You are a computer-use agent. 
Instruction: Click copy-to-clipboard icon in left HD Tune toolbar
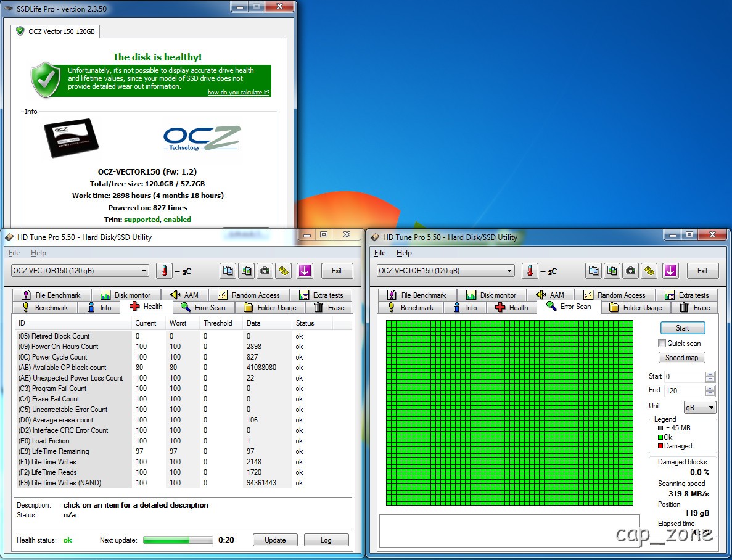228,271
